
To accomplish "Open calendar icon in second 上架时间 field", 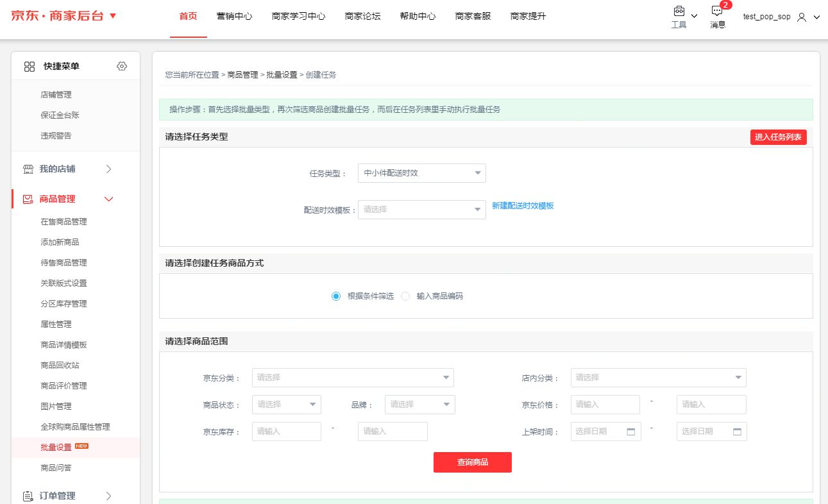I will coord(737,432).
